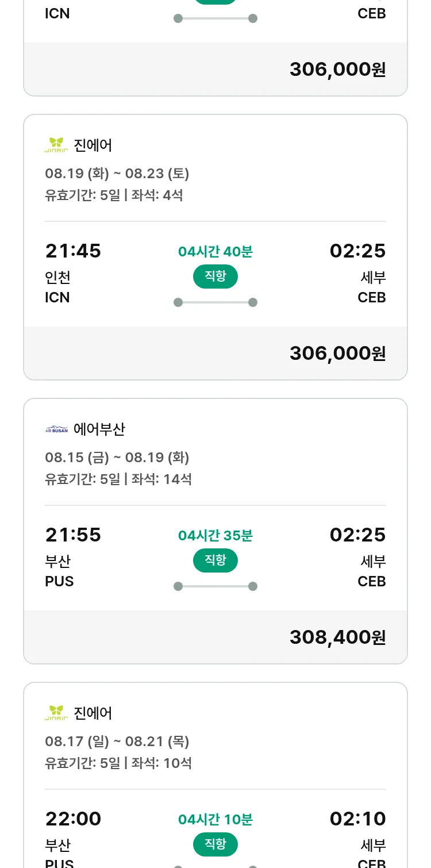Screen dimensions: 431x868
Task: Click the Air Busan logo icon
Action: coord(56,429)
